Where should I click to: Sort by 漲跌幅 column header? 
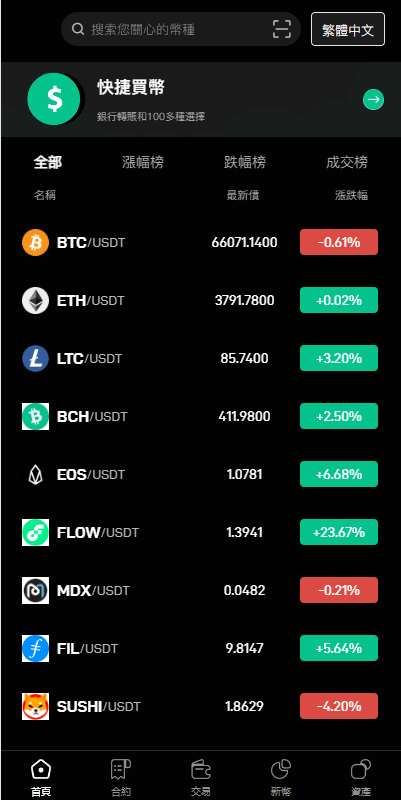[x=352, y=195]
